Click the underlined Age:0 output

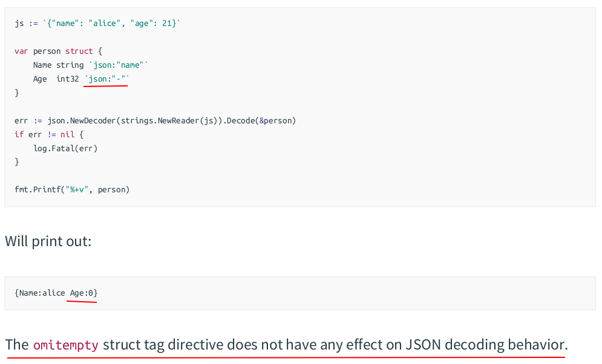pos(83,293)
